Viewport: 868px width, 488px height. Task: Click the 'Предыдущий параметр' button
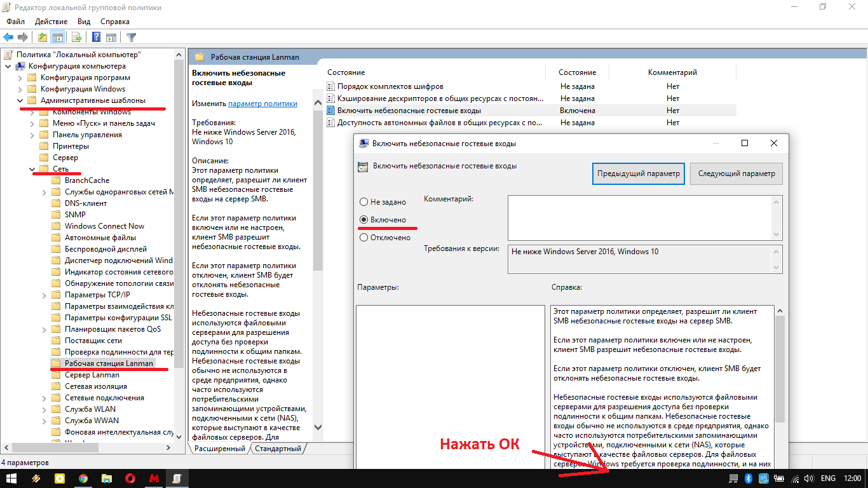point(638,173)
